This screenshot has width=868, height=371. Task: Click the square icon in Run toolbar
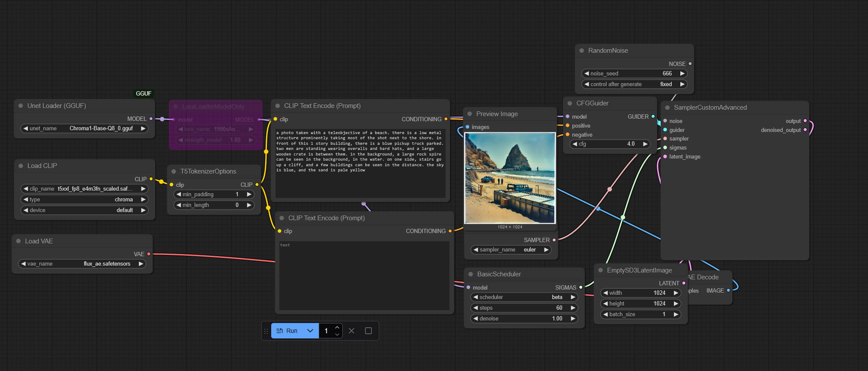368,331
